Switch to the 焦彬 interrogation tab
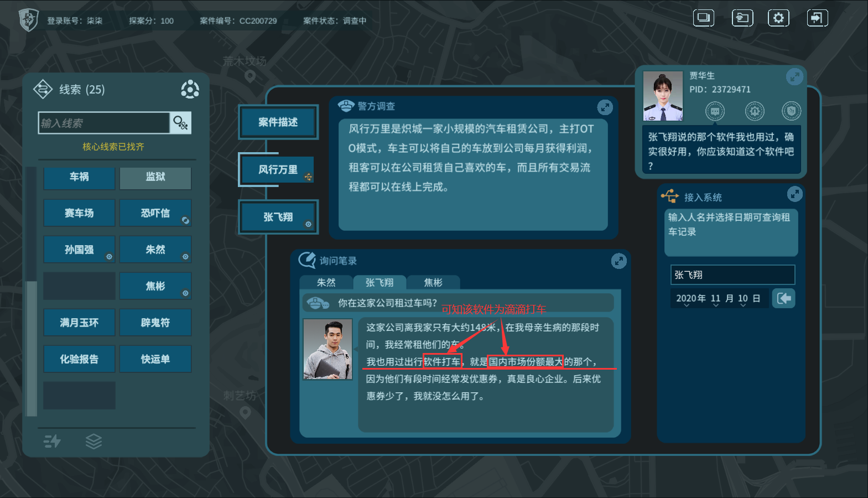The height and width of the screenshot is (498, 868). (433, 283)
